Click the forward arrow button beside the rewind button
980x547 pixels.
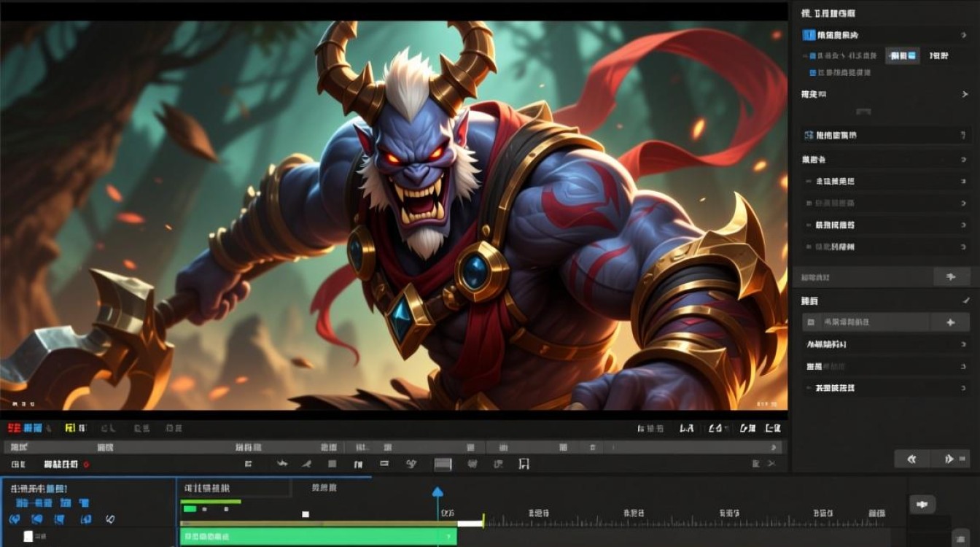(x=949, y=459)
